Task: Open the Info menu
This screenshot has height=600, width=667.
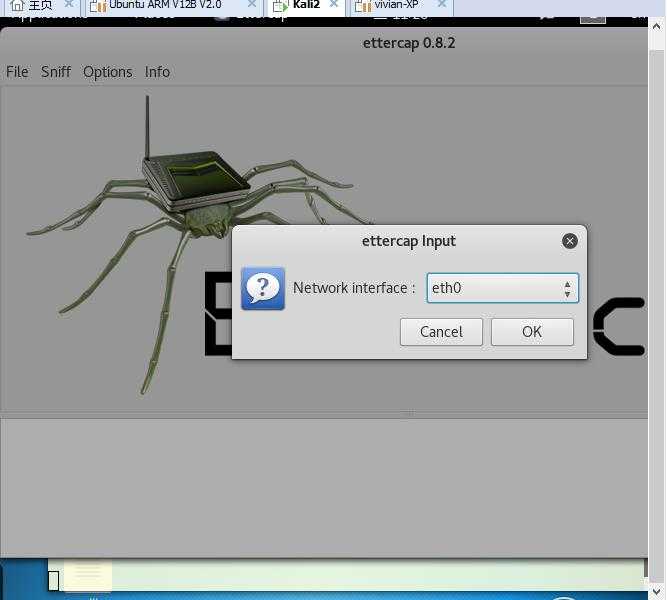Action: (157, 72)
